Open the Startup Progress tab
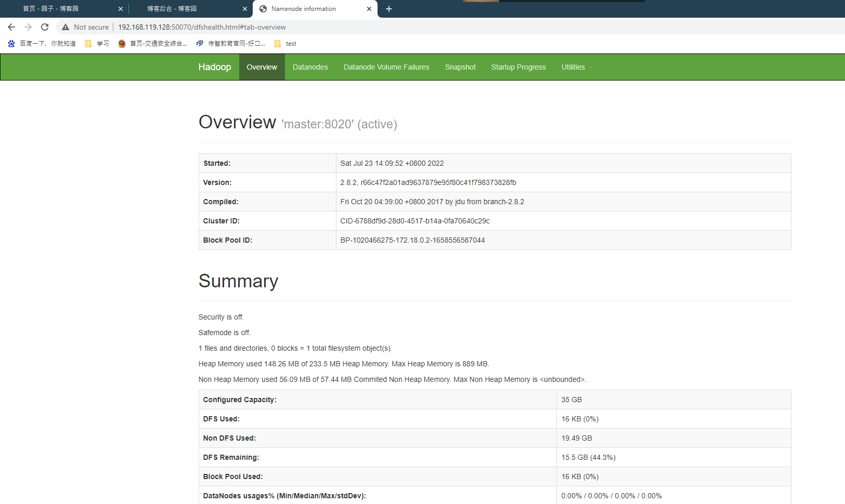Viewport: 845px width, 504px height. click(x=518, y=67)
